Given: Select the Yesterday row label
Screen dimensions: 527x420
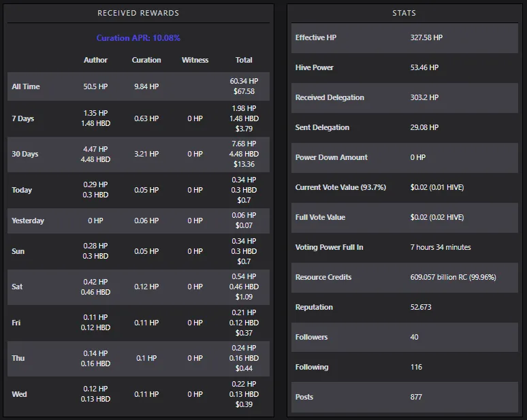Looking at the screenshot, I should pyautogui.click(x=28, y=221).
